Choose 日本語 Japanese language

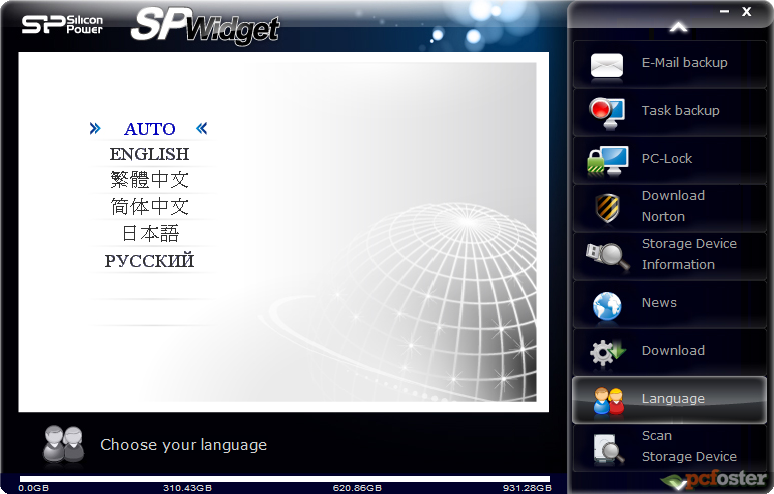tap(150, 233)
